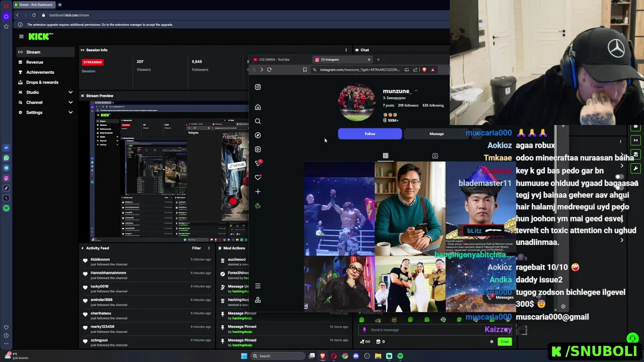The width and height of the screenshot is (644, 362).
Task: Open Discord from Windows taskbar
Action: pos(356,356)
